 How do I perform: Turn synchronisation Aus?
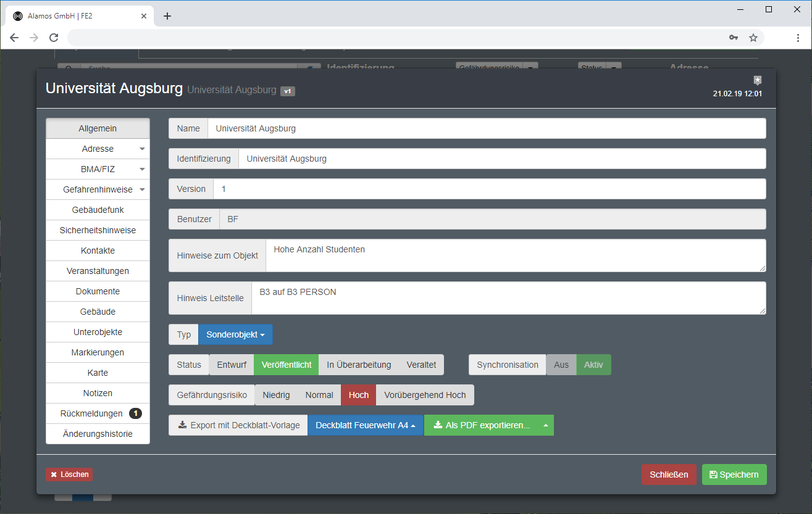coord(561,365)
